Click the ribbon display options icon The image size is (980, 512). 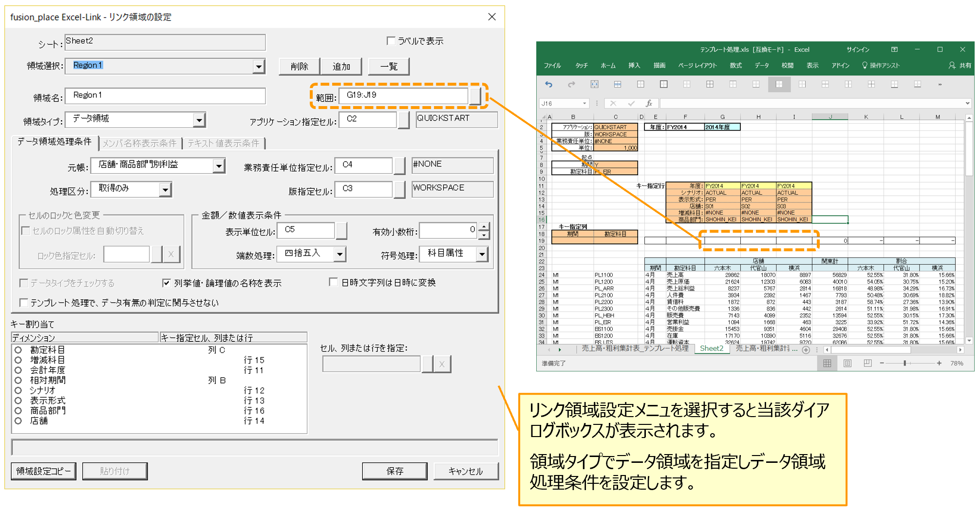tap(894, 49)
